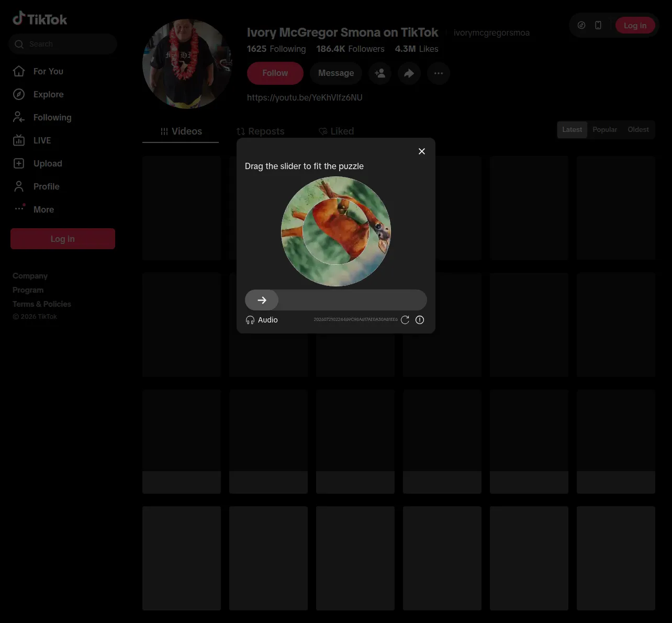Click "Drag the slider to fit the puzzle" text
The height and width of the screenshot is (623, 672).
pyautogui.click(x=304, y=166)
